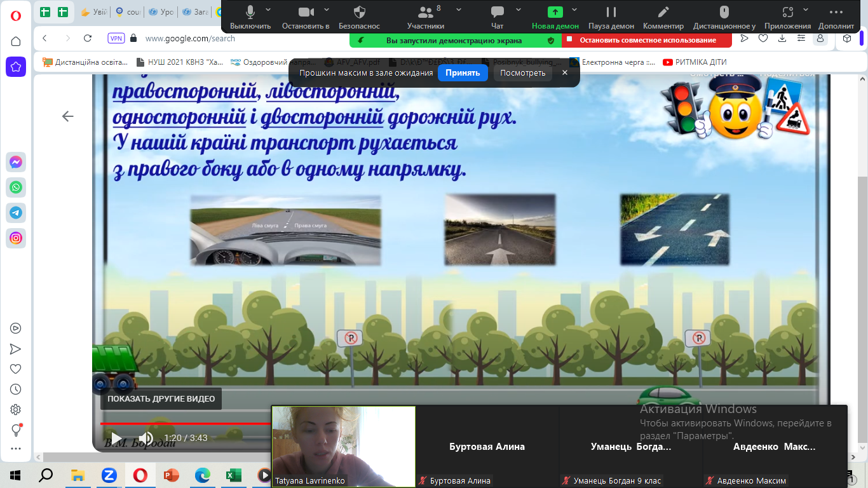
Task: Click Посмотреть to view waiting room
Action: click(522, 73)
